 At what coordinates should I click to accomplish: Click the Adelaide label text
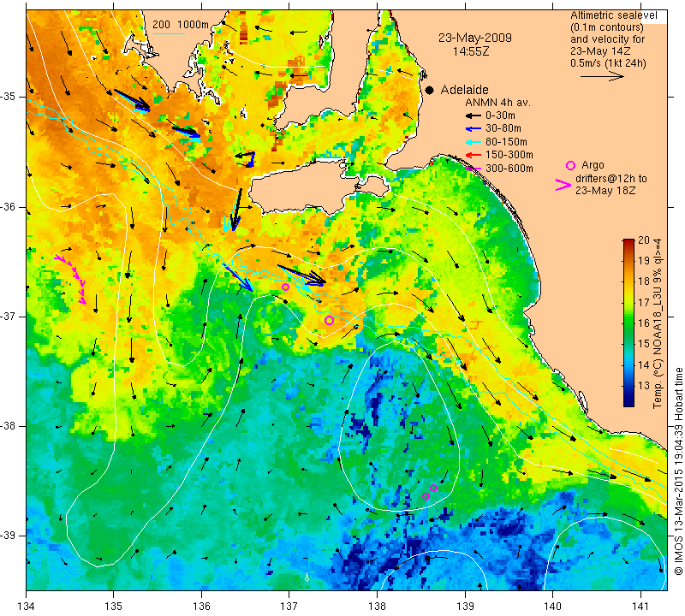coord(464,90)
